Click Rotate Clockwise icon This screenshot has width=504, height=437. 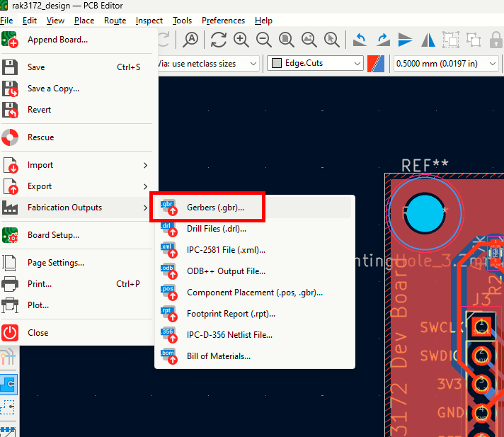click(383, 40)
